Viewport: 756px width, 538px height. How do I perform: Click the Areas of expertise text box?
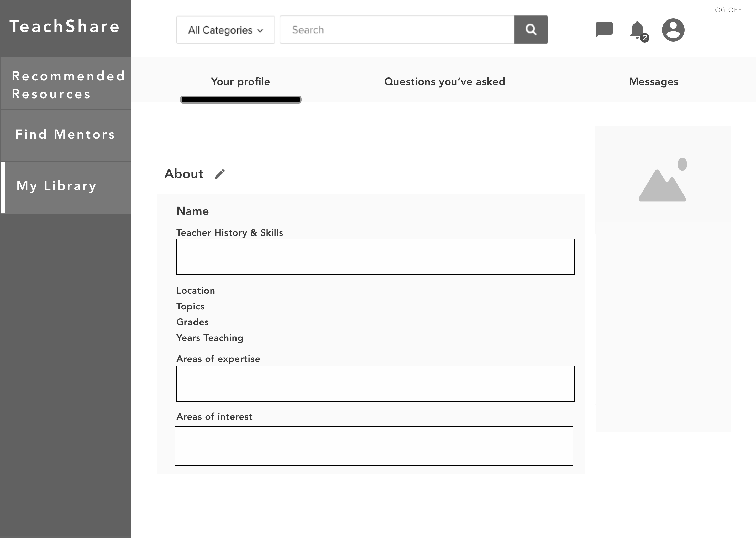pyautogui.click(x=375, y=384)
